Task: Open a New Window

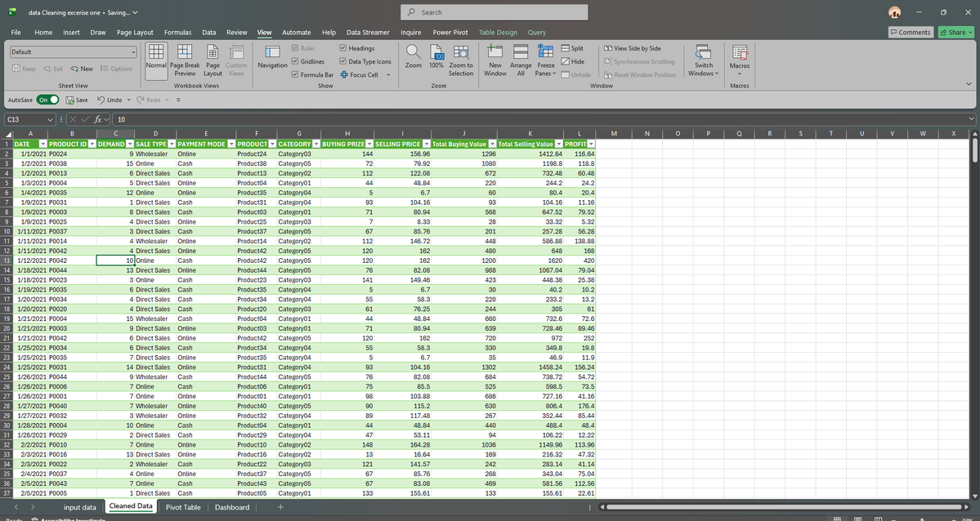Action: [x=495, y=60]
